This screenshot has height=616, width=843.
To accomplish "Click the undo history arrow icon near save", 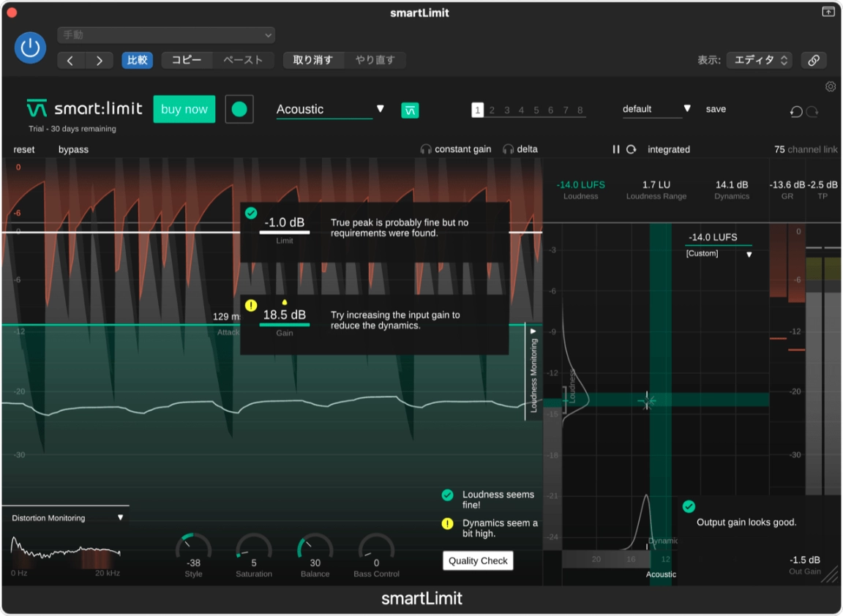I will (797, 111).
